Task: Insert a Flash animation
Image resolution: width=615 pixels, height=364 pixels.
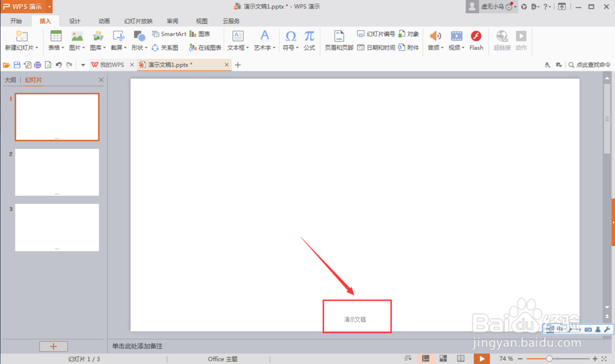Action: click(x=476, y=41)
